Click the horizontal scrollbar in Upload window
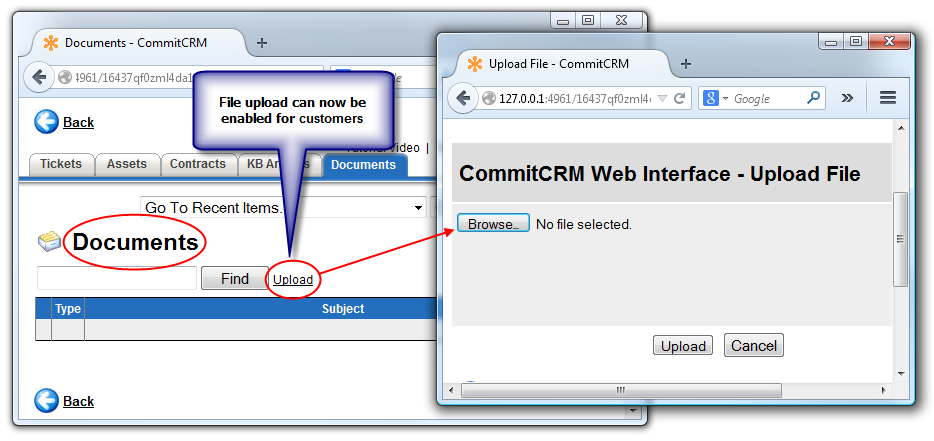This screenshot has height=441, width=934. [x=621, y=390]
